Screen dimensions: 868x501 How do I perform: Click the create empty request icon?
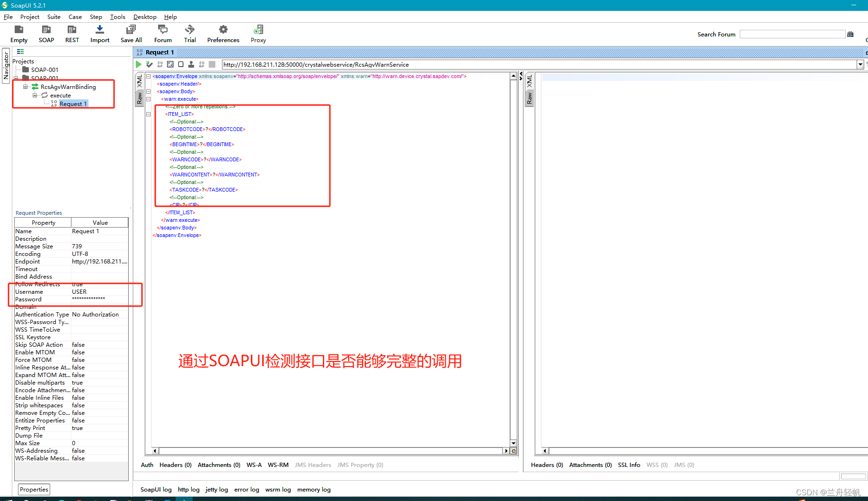point(170,64)
